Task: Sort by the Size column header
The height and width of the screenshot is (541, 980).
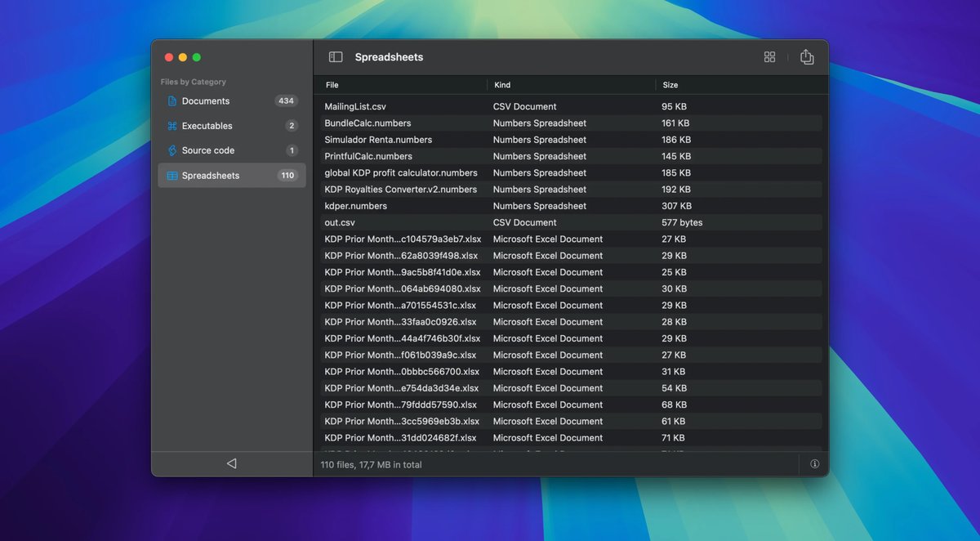Action: [x=670, y=85]
